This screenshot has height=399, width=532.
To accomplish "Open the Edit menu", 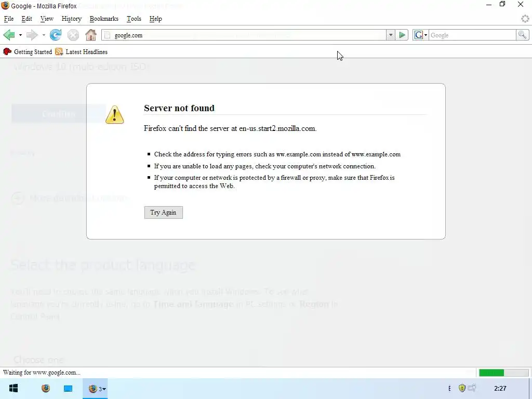I will pos(27,19).
